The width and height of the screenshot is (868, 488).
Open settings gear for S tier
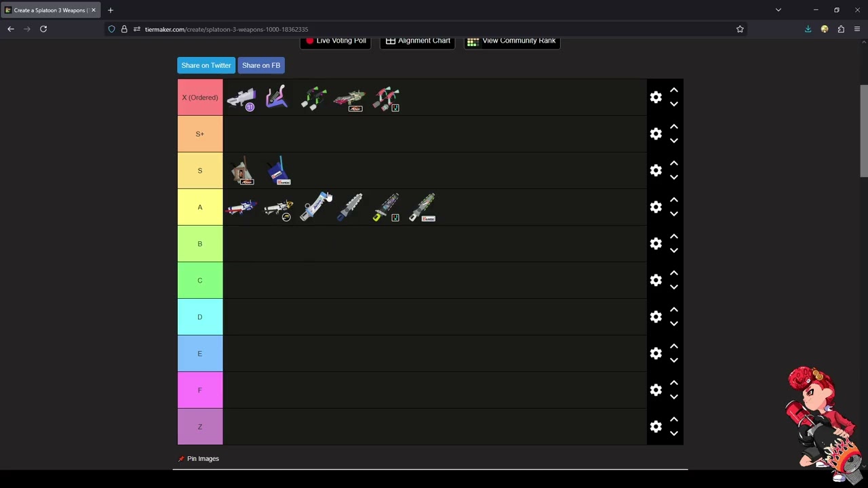tap(656, 171)
